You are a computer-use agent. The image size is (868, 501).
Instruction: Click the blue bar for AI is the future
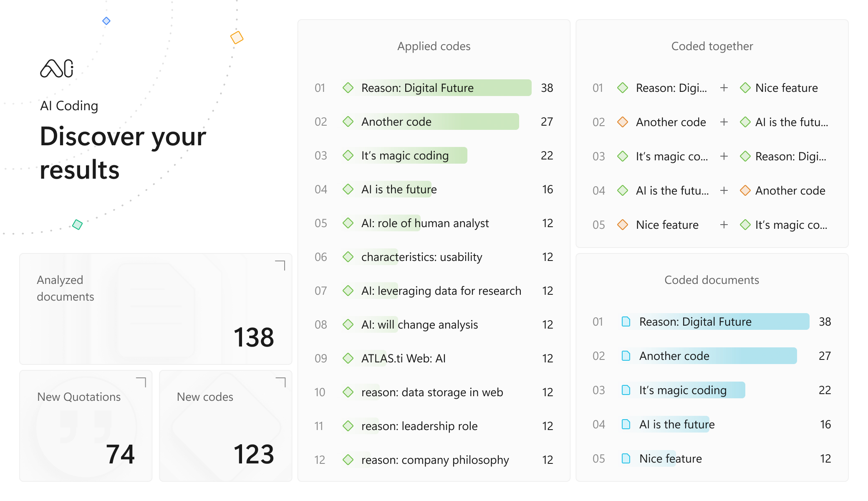(676, 424)
